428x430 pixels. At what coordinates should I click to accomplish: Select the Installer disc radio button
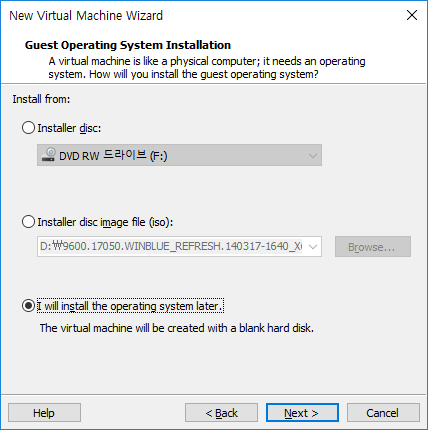(x=28, y=128)
